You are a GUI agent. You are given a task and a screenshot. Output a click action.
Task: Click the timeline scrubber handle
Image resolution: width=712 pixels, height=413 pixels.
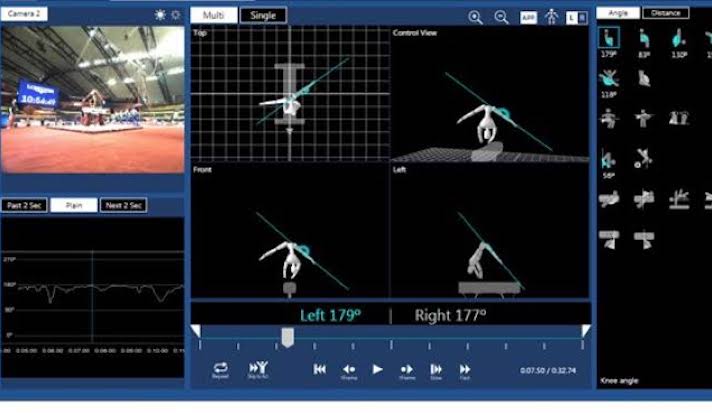(x=287, y=338)
